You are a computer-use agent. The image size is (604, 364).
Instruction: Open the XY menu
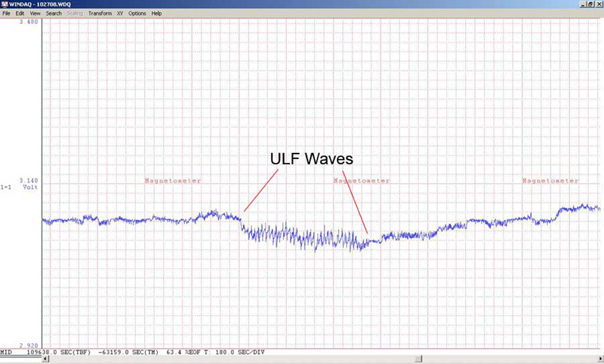click(120, 13)
